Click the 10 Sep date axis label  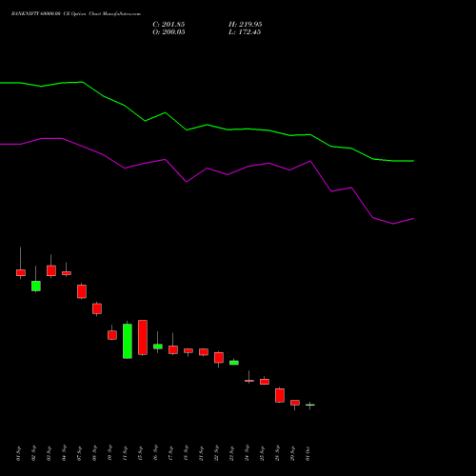tap(109, 453)
